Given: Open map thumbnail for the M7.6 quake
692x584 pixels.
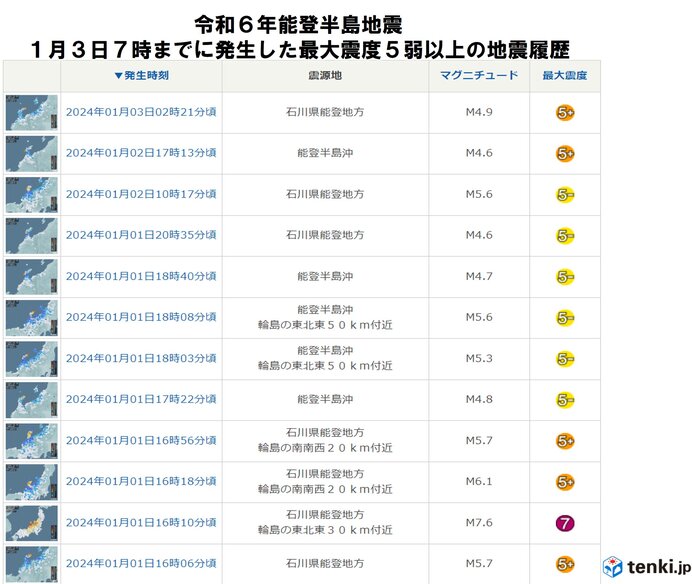Looking at the screenshot, I should point(31,523).
